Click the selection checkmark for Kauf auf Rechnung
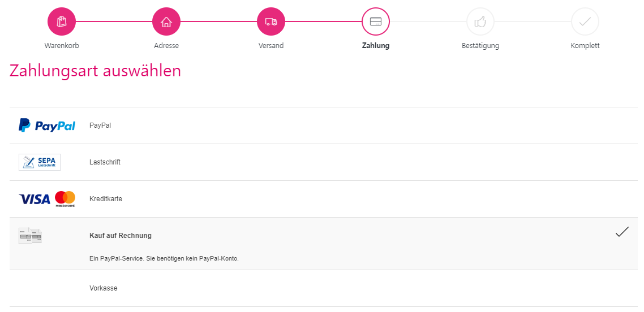Screen dimensions: 644x312 622,232
